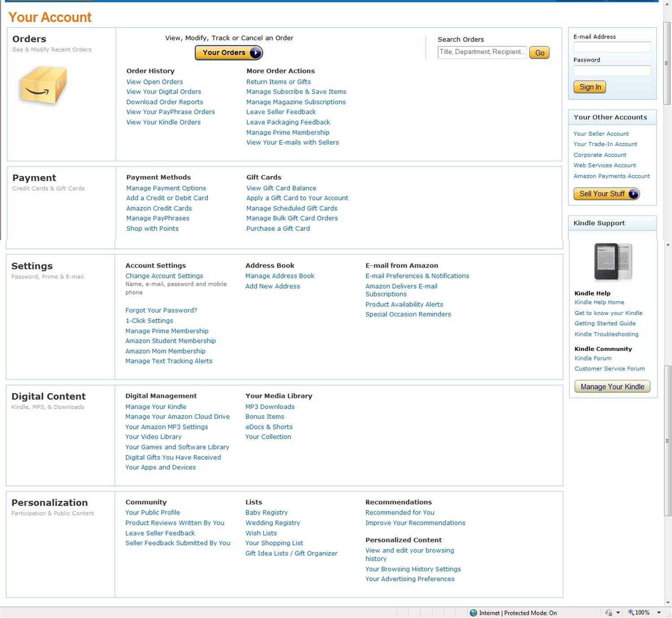
Task: Click the Kindle device picture
Action: [612, 261]
